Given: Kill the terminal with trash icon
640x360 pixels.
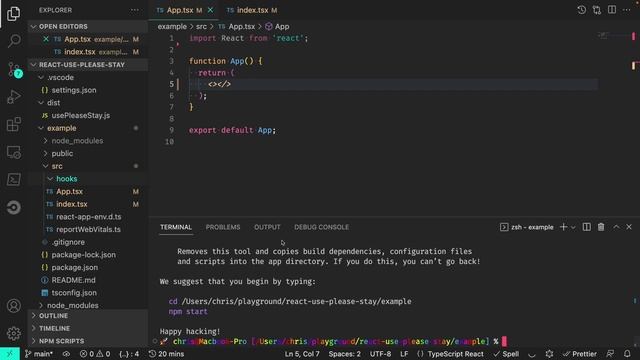Looking at the screenshot, I should (x=601, y=227).
